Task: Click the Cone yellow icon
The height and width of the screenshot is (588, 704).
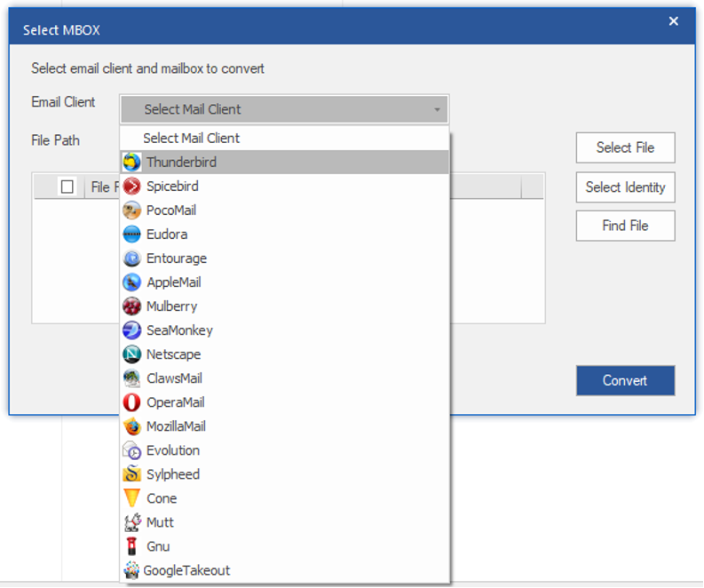Action: tap(131, 498)
